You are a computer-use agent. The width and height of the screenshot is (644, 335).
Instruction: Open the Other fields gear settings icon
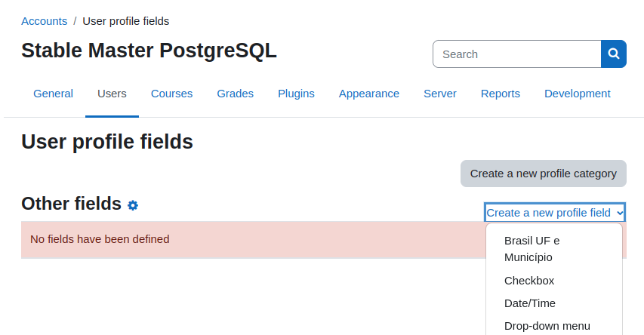(x=133, y=205)
